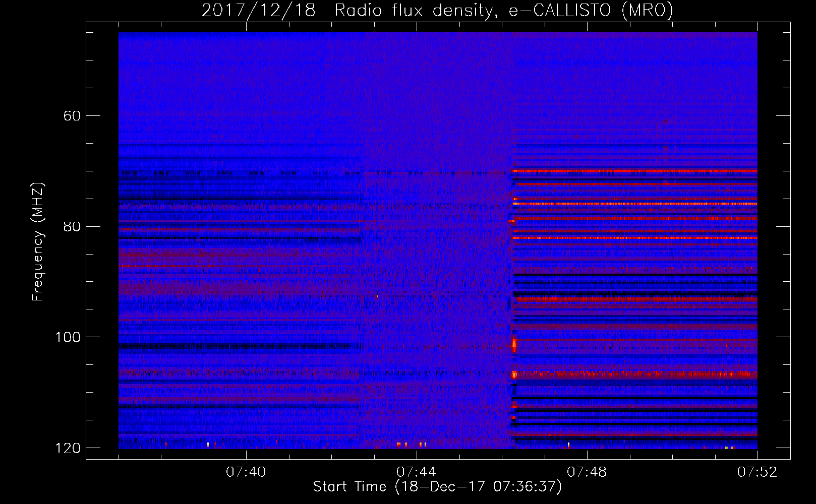Click the 07:48 time tick label
The height and width of the screenshot is (504, 816).
[x=587, y=472]
